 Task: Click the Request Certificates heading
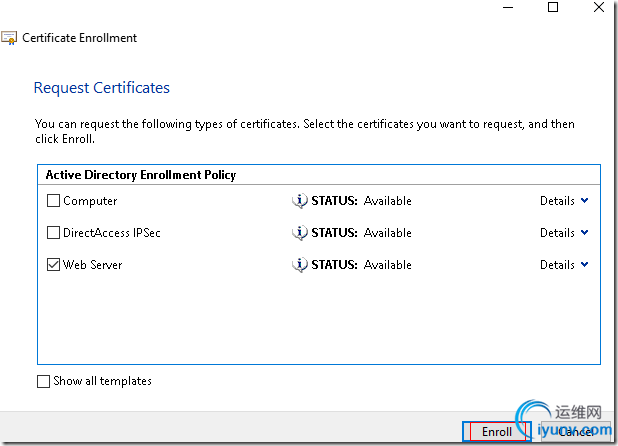pyautogui.click(x=102, y=88)
